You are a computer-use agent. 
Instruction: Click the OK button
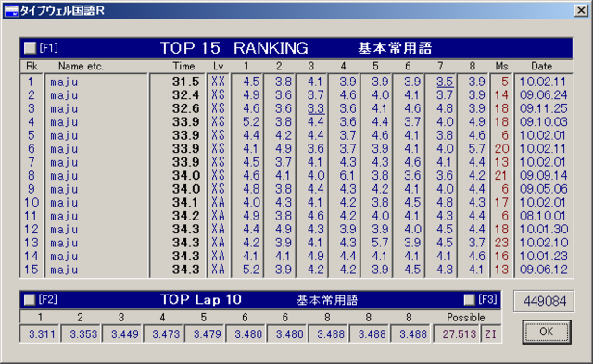click(x=547, y=332)
